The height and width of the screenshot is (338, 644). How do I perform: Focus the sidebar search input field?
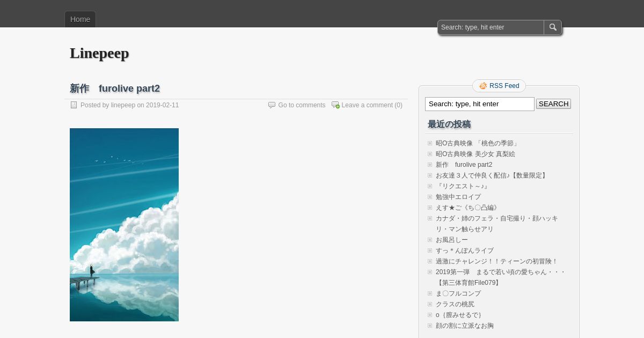[480, 104]
